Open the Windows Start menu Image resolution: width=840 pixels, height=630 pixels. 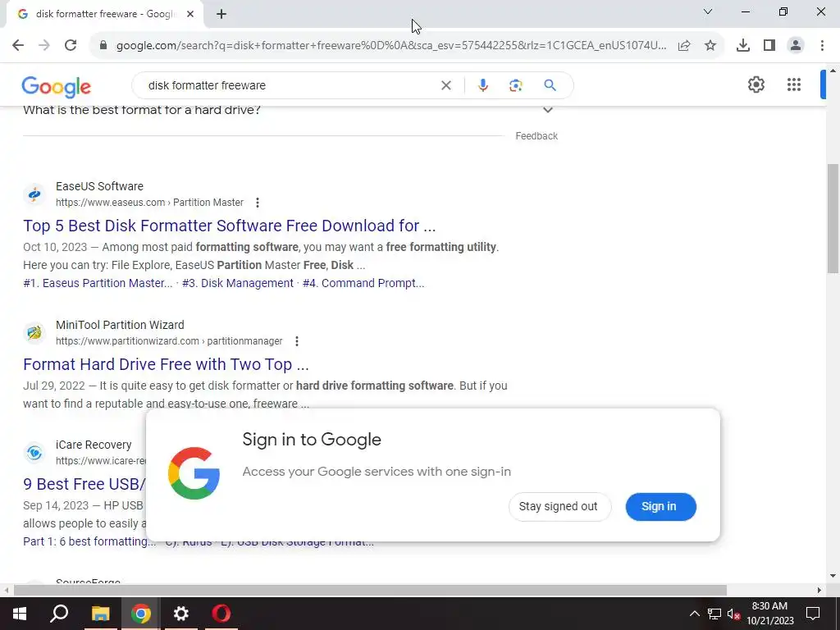click(x=20, y=614)
